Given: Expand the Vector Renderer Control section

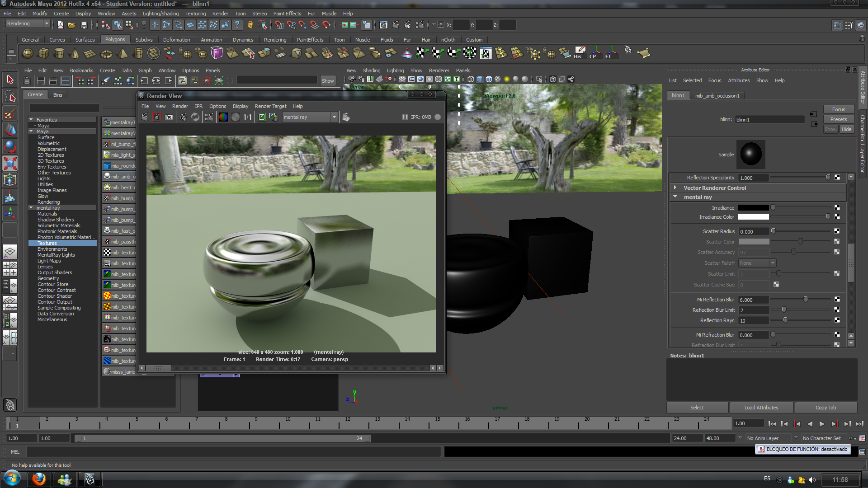Looking at the screenshot, I should [x=675, y=188].
